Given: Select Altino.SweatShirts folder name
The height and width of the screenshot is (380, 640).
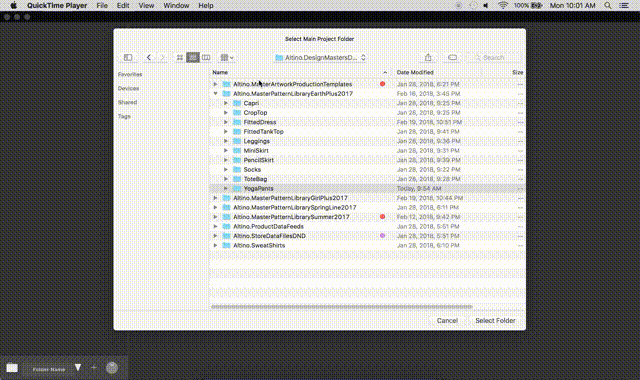Looking at the screenshot, I should tap(259, 245).
